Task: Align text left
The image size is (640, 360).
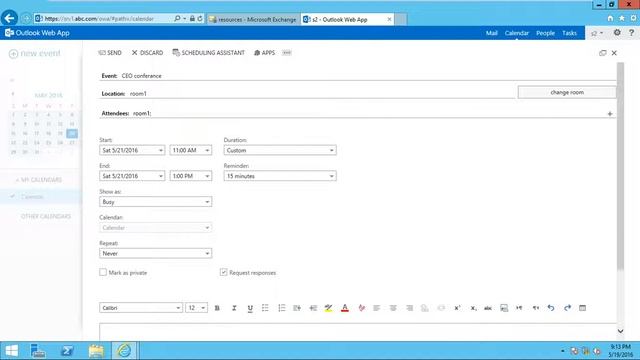Action: pos(376,308)
